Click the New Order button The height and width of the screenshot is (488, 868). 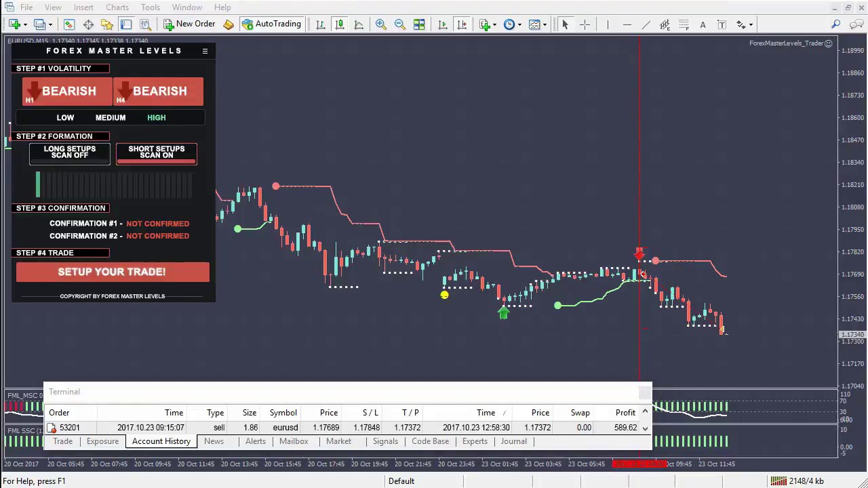click(189, 24)
